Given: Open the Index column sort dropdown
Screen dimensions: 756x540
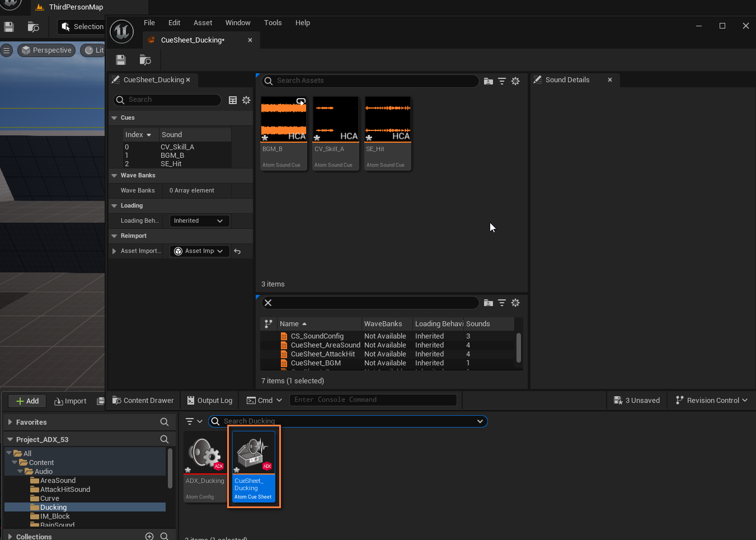Looking at the screenshot, I should [149, 135].
